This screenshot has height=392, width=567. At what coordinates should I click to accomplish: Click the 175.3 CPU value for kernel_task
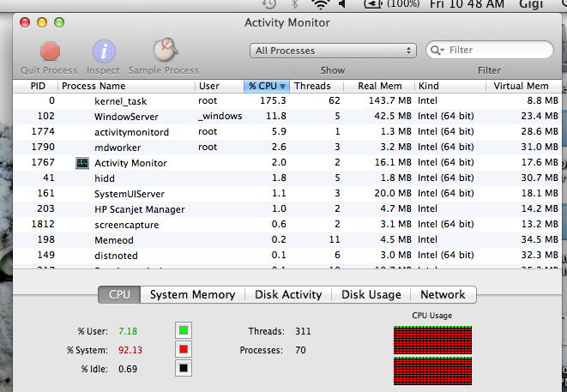(x=273, y=100)
